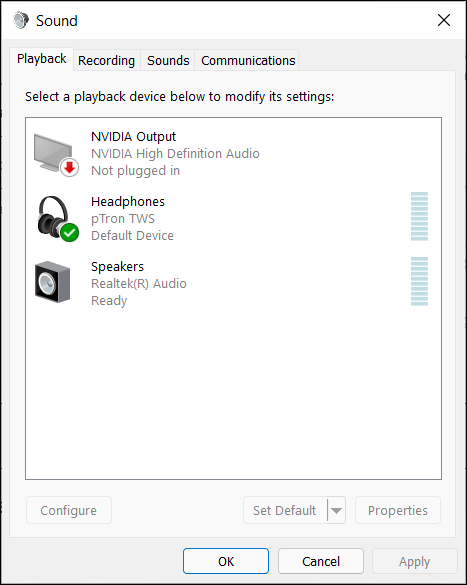Click the Configure button
The width and height of the screenshot is (467, 585).
coord(69,510)
